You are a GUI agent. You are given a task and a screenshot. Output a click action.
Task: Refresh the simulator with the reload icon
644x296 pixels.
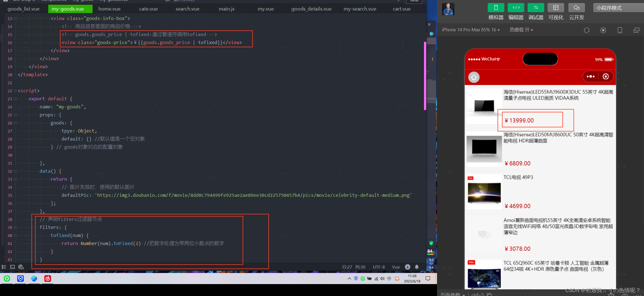(x=587, y=30)
